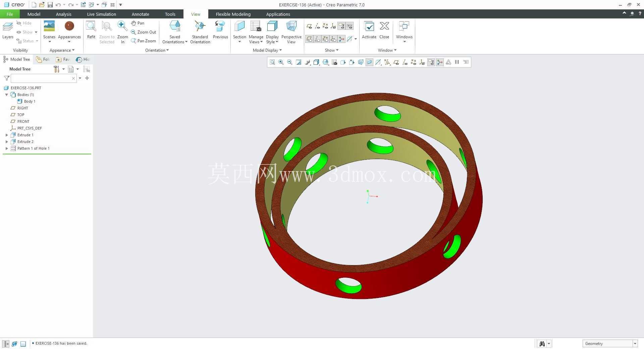
Task: Click the Activate window button
Action: pos(369,31)
